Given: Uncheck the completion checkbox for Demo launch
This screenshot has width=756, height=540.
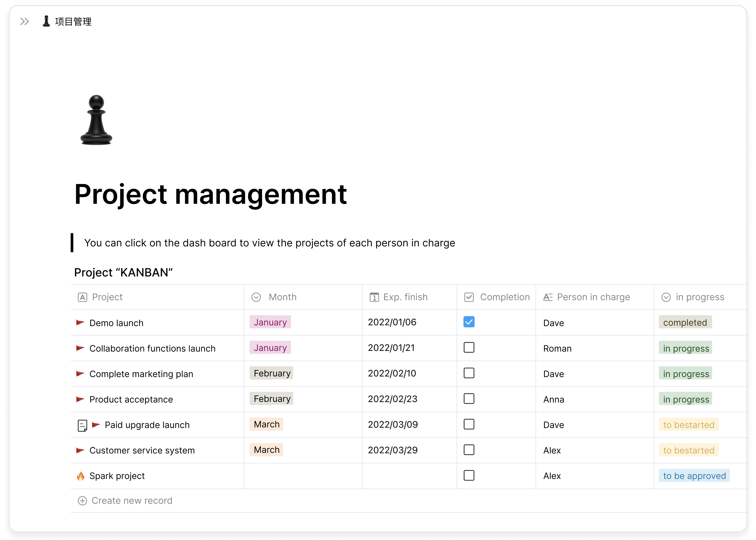Looking at the screenshot, I should pyautogui.click(x=469, y=322).
